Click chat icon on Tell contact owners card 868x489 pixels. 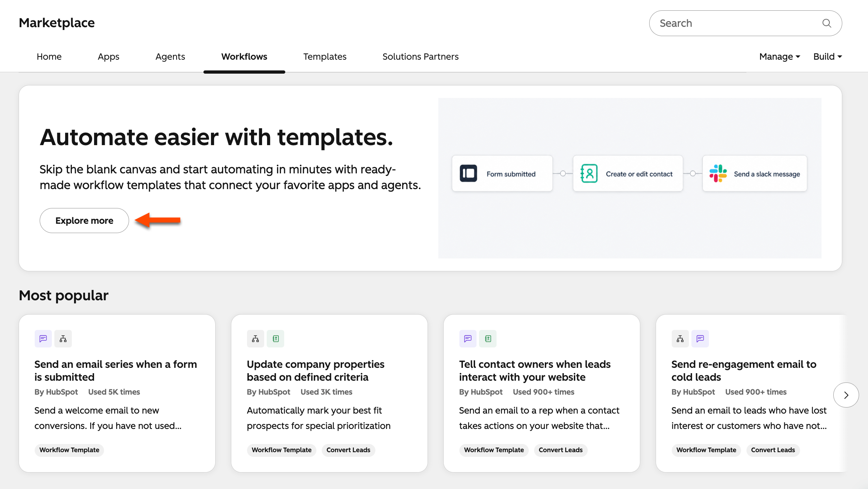coord(468,339)
